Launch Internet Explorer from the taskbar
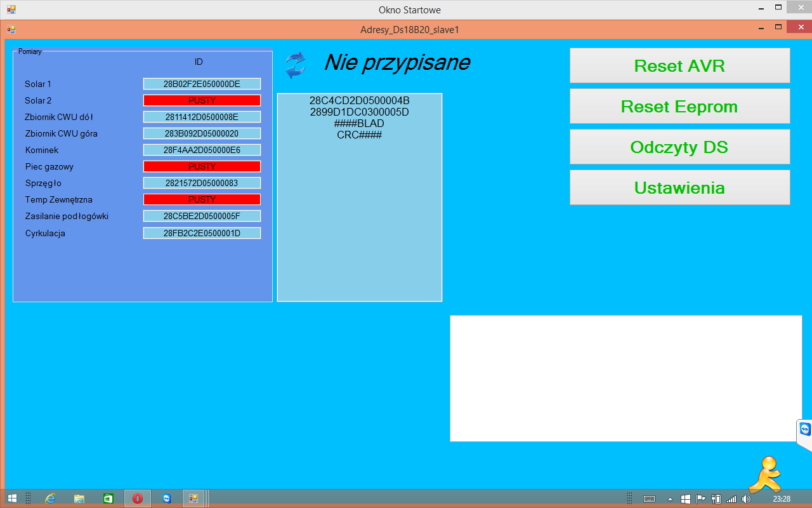 tap(50, 498)
